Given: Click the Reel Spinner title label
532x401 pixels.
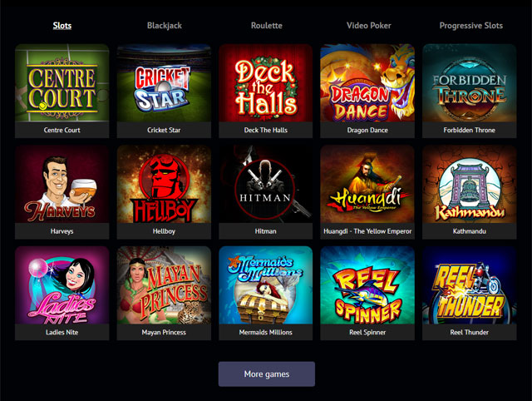Looking at the screenshot, I should pyautogui.click(x=367, y=333).
